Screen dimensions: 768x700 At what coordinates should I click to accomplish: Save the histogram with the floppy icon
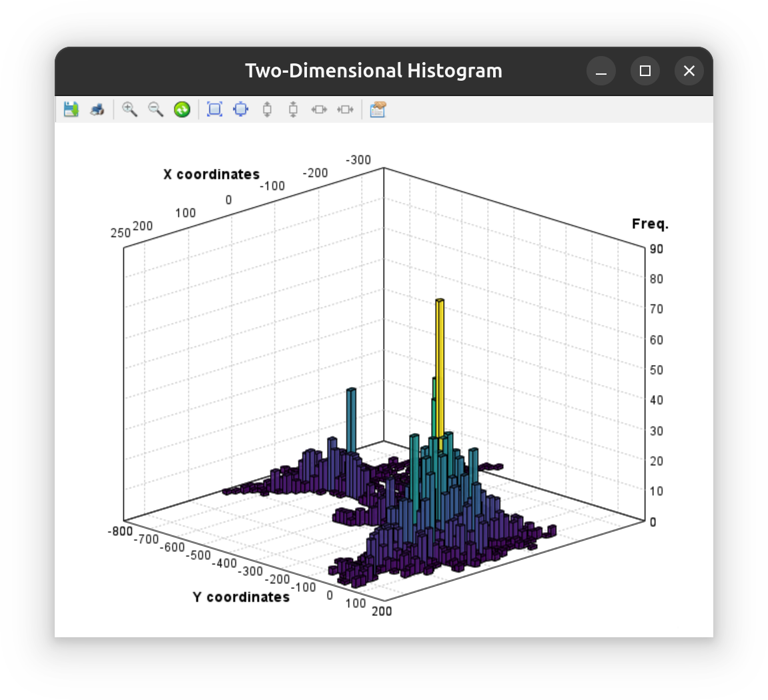(71, 109)
